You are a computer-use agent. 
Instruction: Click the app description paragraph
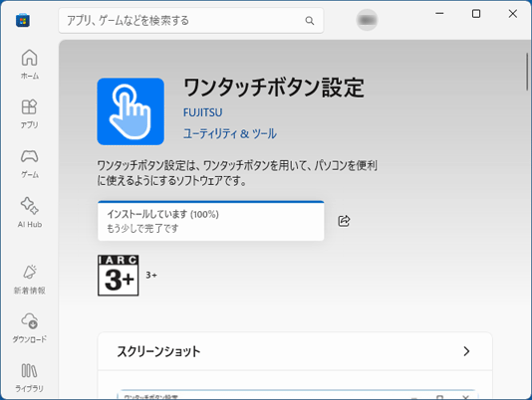pos(237,173)
